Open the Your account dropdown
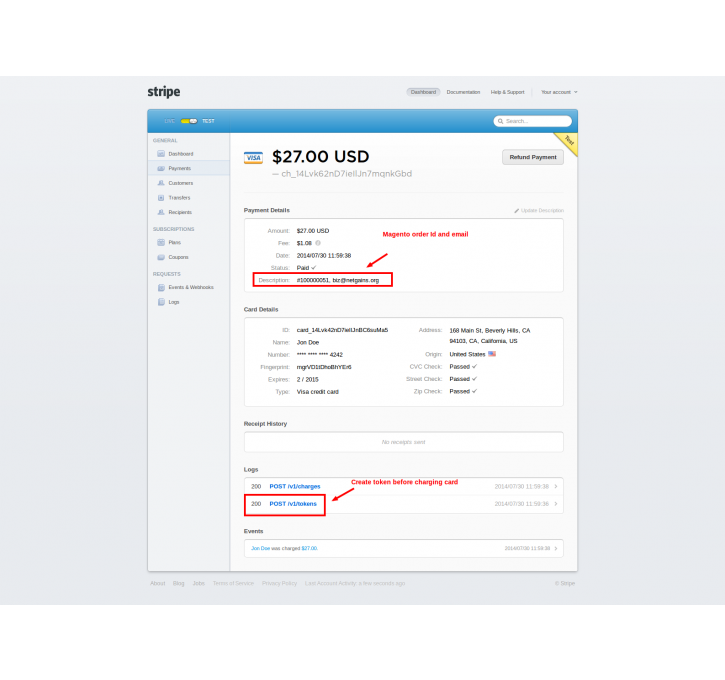Screen dimensions: 725x680 coord(559,92)
